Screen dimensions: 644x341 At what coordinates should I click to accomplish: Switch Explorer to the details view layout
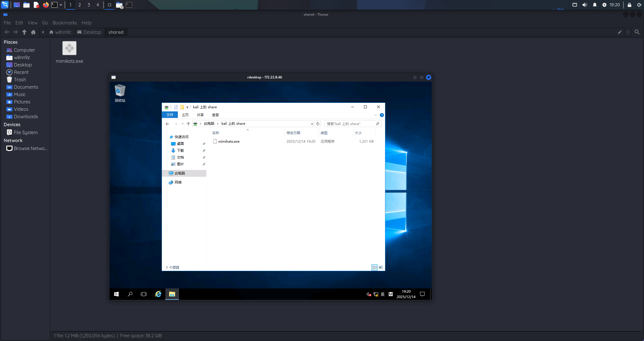[x=375, y=267]
